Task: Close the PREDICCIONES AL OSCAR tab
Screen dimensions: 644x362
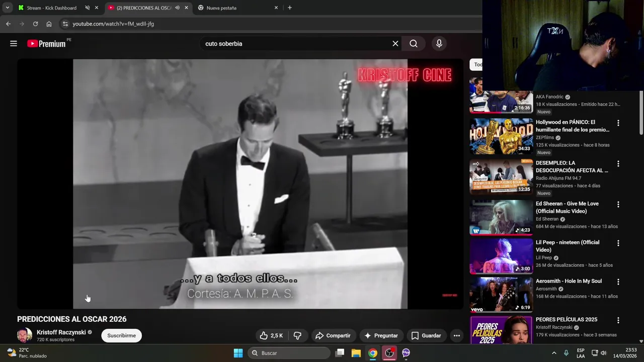Action: click(186, 8)
